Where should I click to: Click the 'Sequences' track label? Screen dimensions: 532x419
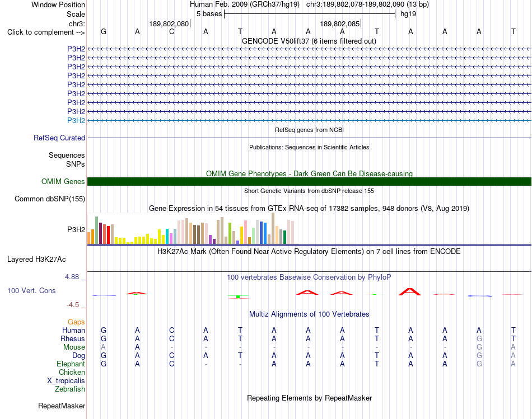67,156
